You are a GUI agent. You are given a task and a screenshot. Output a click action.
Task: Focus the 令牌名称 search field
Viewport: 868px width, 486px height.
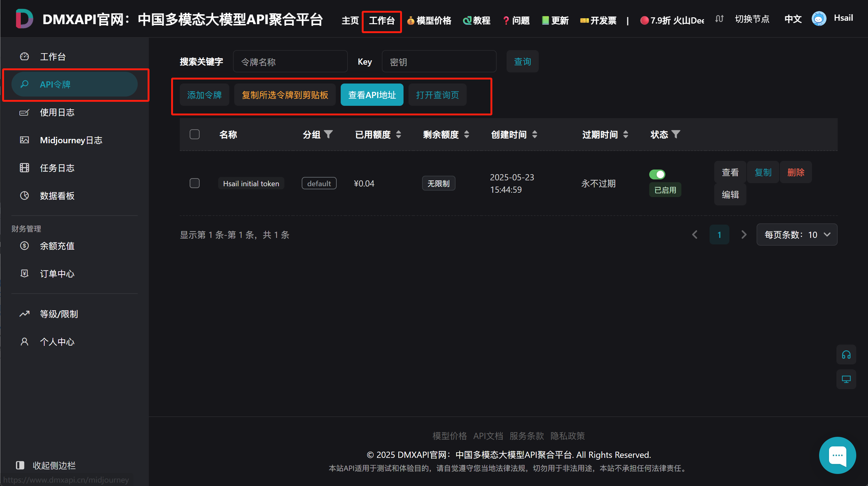pyautogui.click(x=291, y=62)
